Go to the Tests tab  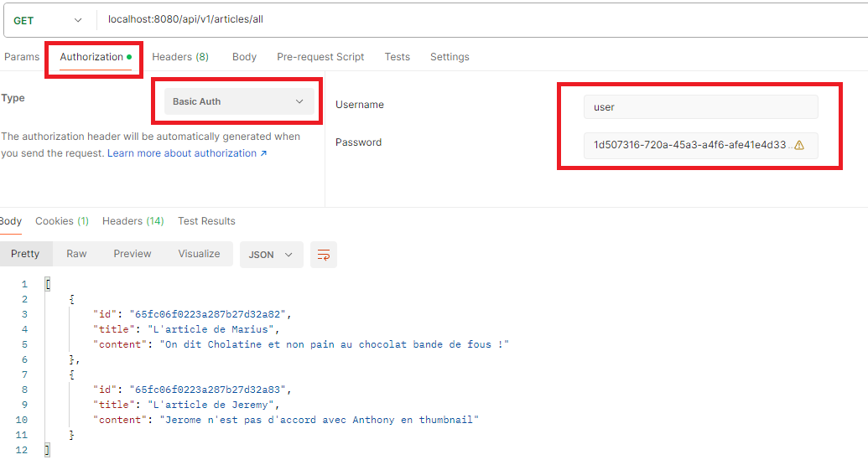point(397,57)
